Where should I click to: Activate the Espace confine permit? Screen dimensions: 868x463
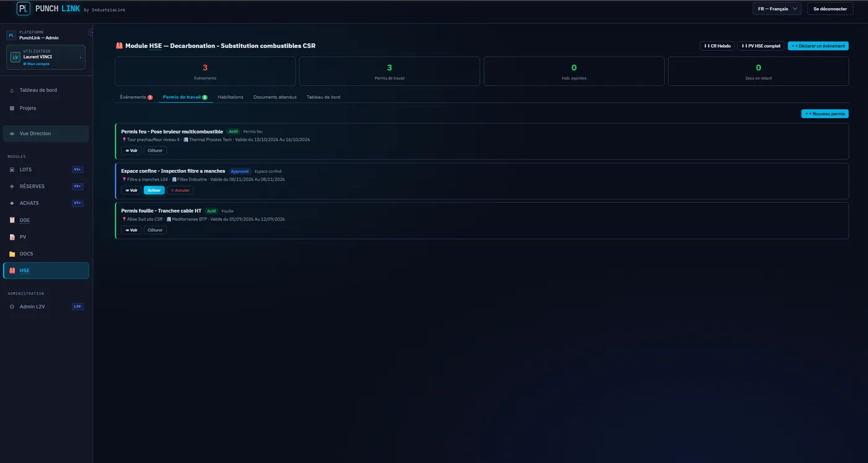click(154, 190)
